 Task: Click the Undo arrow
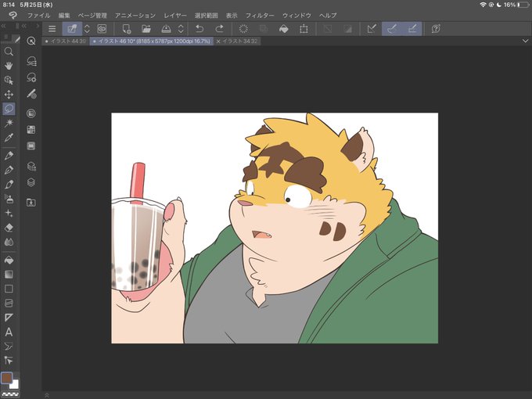click(199, 29)
